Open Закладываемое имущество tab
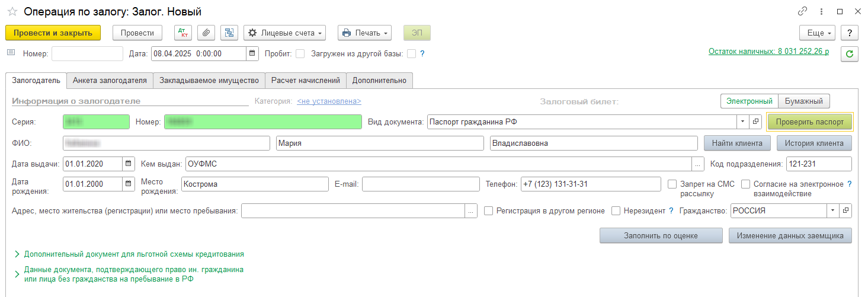Image resolution: width=868 pixels, height=297 pixels. click(x=209, y=80)
